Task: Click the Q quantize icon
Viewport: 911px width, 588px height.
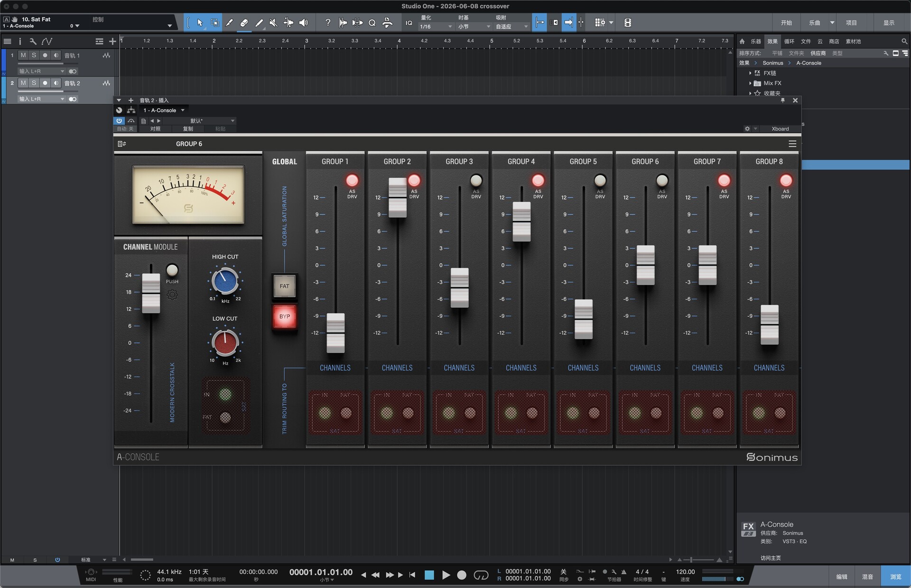Action: (x=372, y=23)
